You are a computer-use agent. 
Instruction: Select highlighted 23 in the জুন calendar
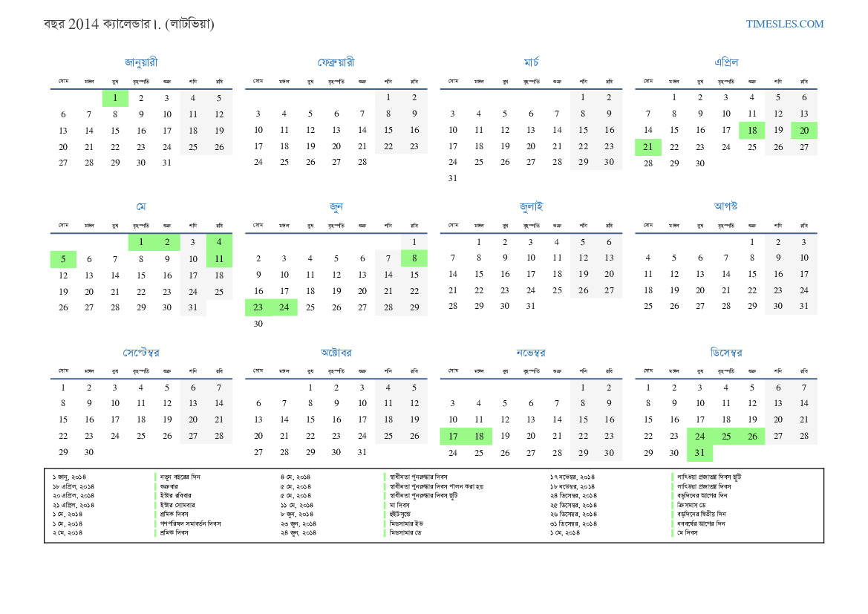[258, 307]
